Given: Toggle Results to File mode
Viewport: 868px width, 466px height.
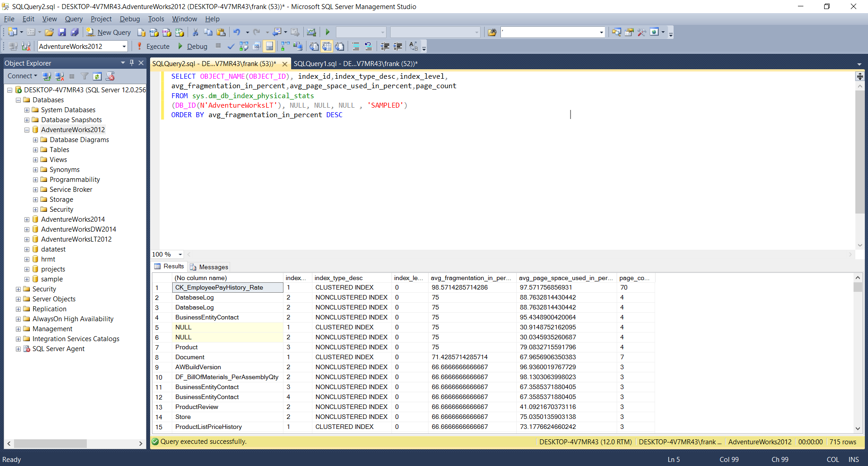Looking at the screenshot, I should coord(340,46).
